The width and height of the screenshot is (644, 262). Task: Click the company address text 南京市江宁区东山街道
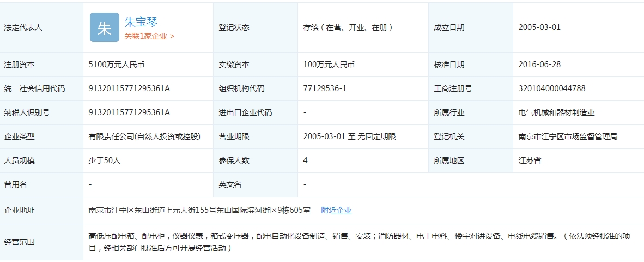199,210
